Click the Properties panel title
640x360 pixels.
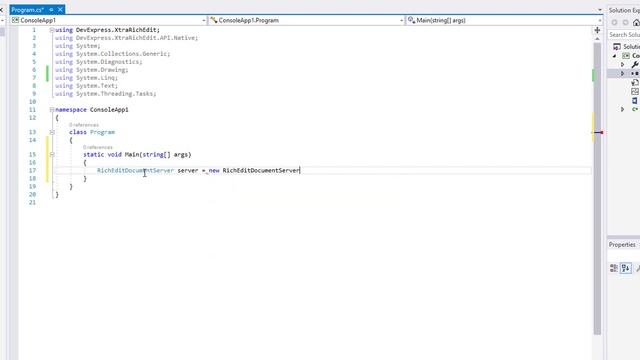(622, 244)
